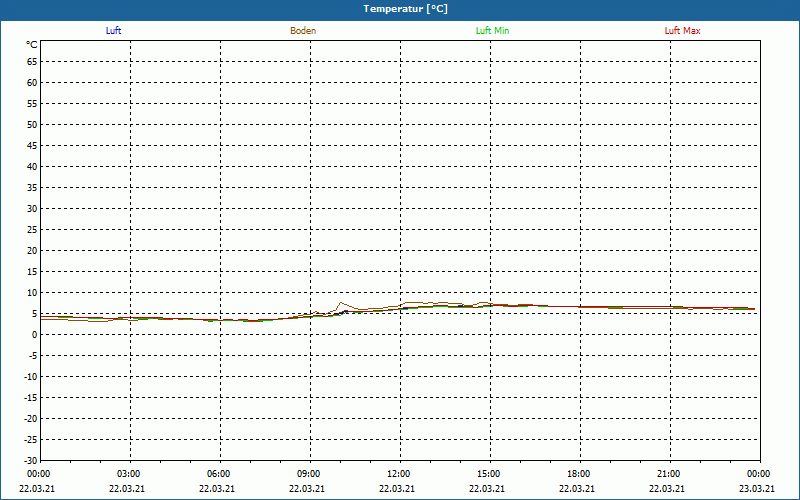Click the 06:00 time axis label
The width and height of the screenshot is (800, 500).
pyautogui.click(x=219, y=474)
